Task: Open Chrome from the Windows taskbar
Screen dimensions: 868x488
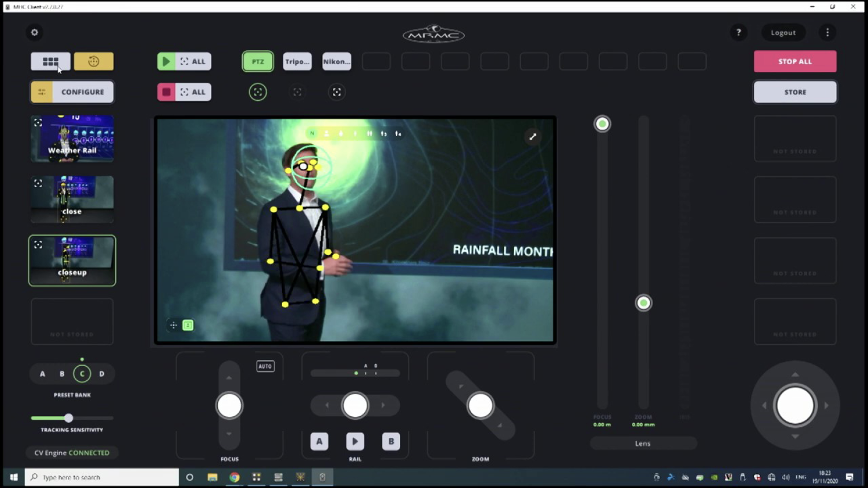Action: [x=234, y=477]
